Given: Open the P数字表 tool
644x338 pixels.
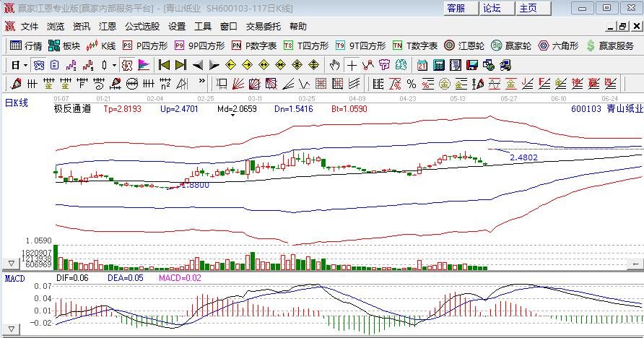Looking at the screenshot, I should point(254,45).
